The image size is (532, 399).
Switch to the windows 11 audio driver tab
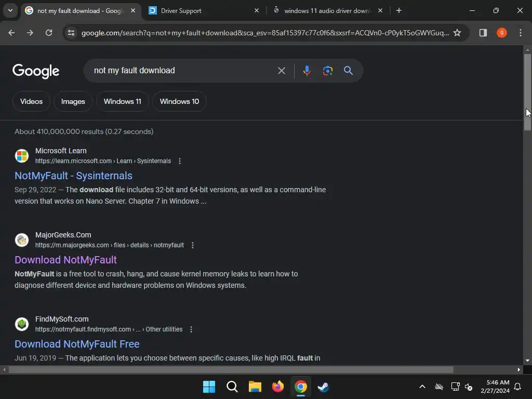(328, 10)
